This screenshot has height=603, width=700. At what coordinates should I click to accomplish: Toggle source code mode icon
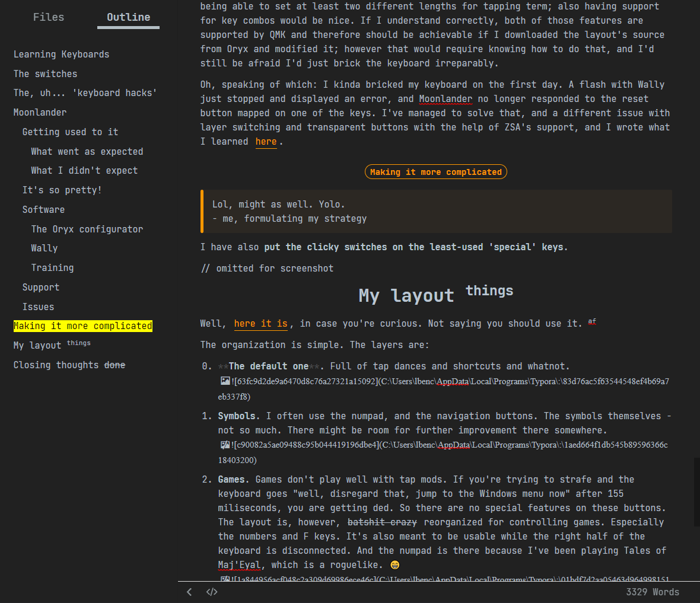point(212,592)
